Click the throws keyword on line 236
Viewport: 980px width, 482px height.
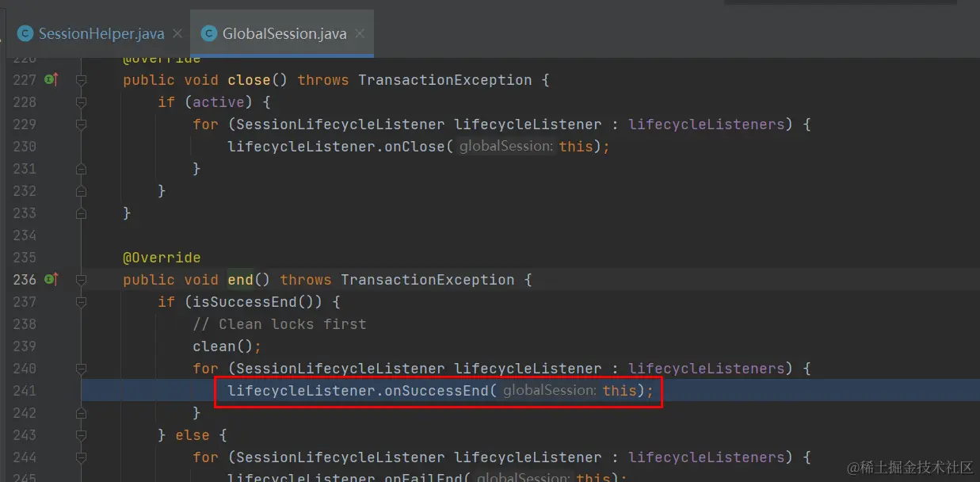306,280
